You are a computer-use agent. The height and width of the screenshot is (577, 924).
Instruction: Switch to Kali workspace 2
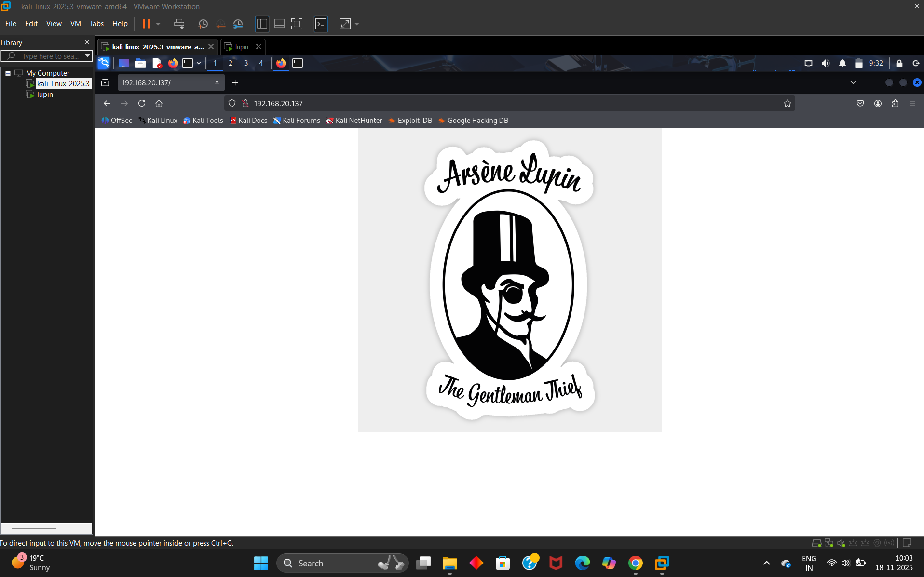point(231,63)
